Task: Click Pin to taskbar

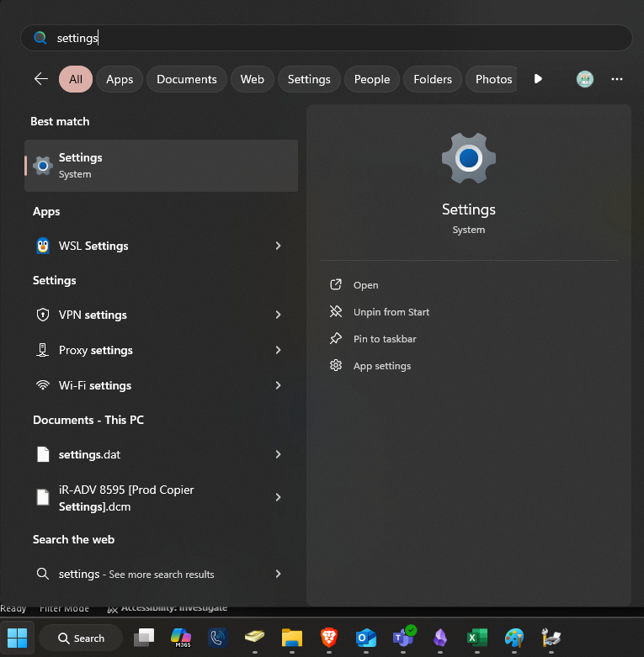Action: 385,338
